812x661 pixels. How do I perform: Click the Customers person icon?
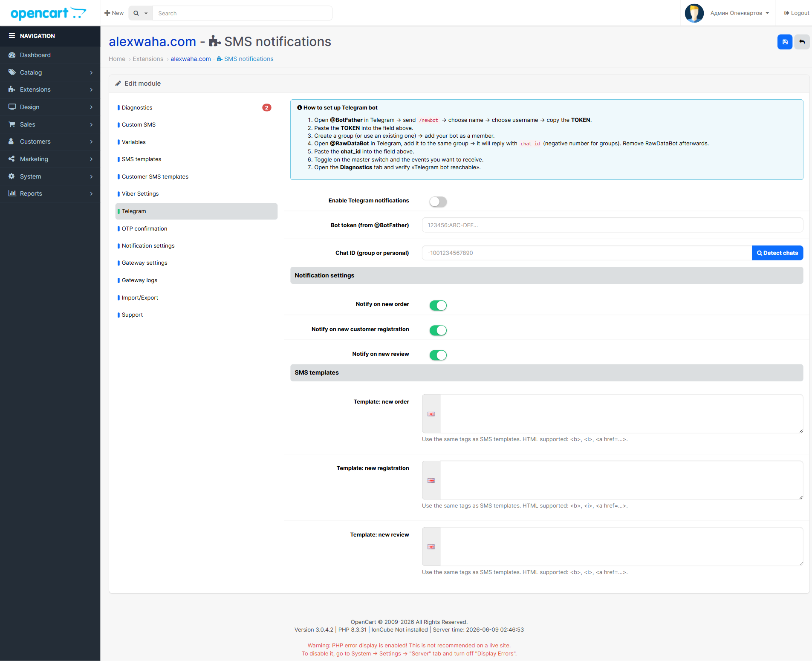click(12, 141)
